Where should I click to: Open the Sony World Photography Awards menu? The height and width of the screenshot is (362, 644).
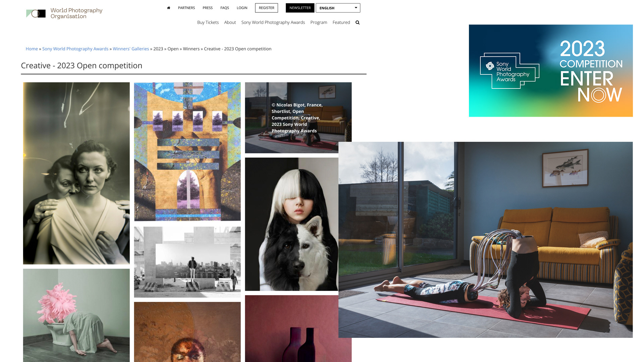click(273, 22)
